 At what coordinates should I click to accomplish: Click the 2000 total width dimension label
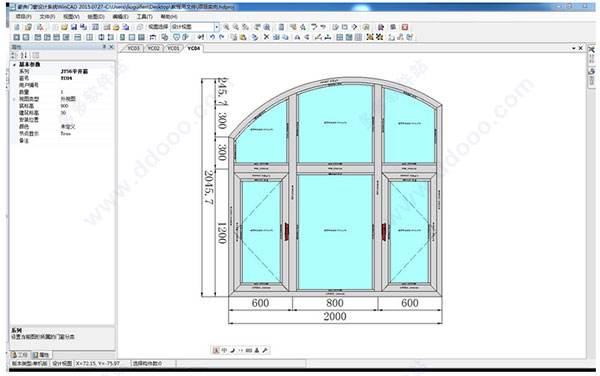coord(335,316)
